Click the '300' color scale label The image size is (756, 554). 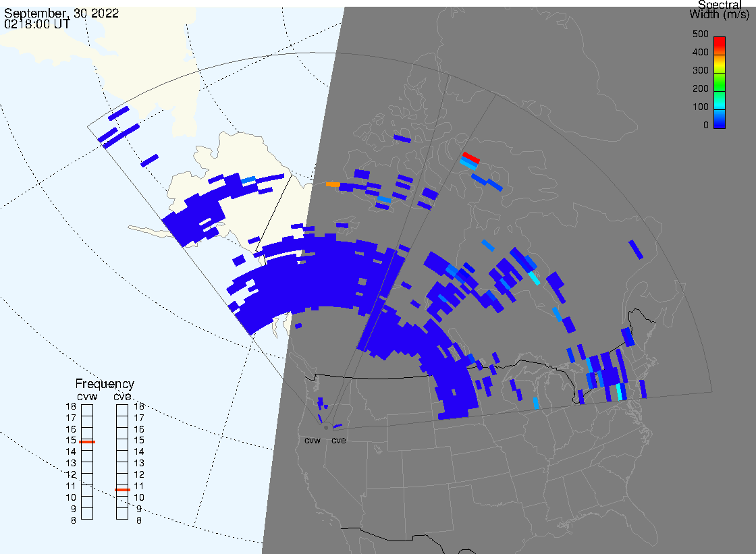coord(701,71)
